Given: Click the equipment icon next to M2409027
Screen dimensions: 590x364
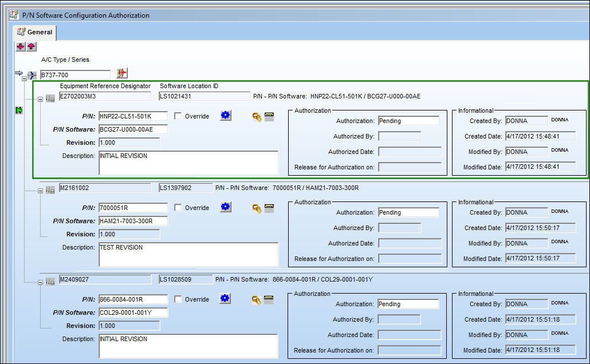Looking at the screenshot, I should click(x=50, y=281).
